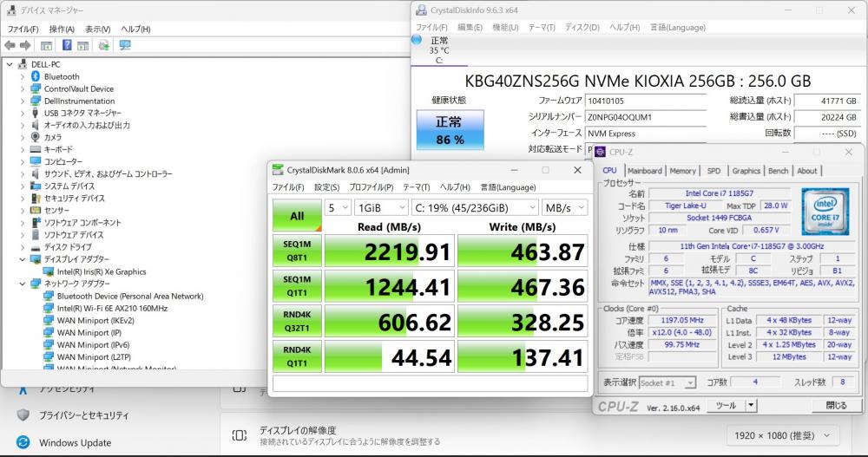Switch to the Bench tab in CPU-Z

[x=778, y=171]
